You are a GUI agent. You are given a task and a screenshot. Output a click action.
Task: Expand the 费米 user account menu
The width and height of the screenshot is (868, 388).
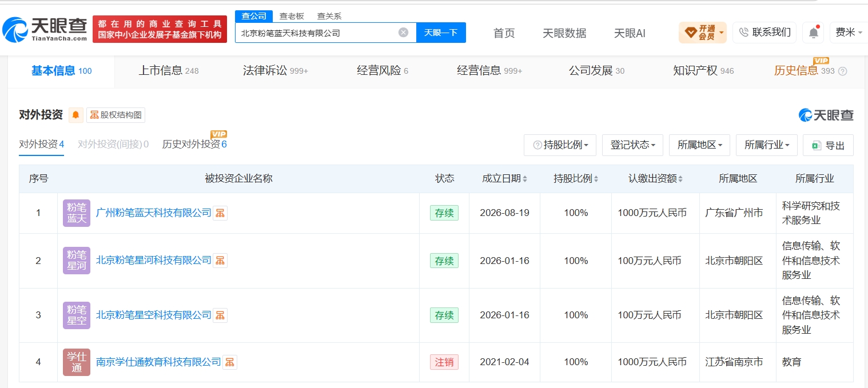coord(849,33)
